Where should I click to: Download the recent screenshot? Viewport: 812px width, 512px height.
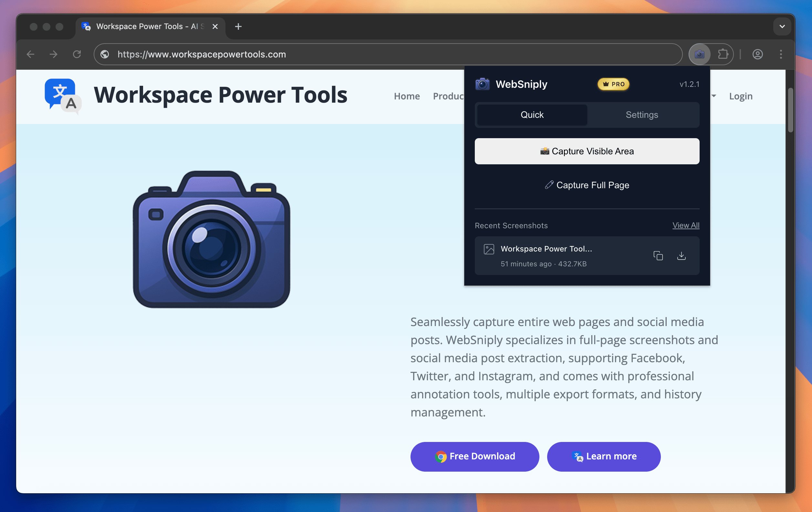click(682, 256)
